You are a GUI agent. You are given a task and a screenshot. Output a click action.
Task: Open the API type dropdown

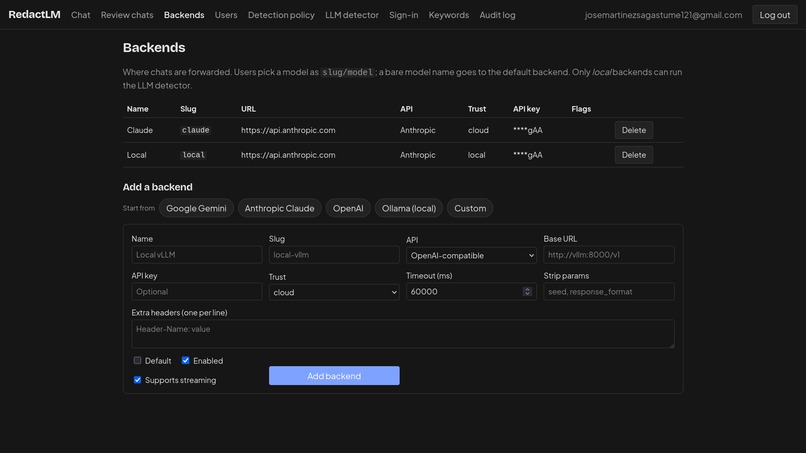pos(471,256)
